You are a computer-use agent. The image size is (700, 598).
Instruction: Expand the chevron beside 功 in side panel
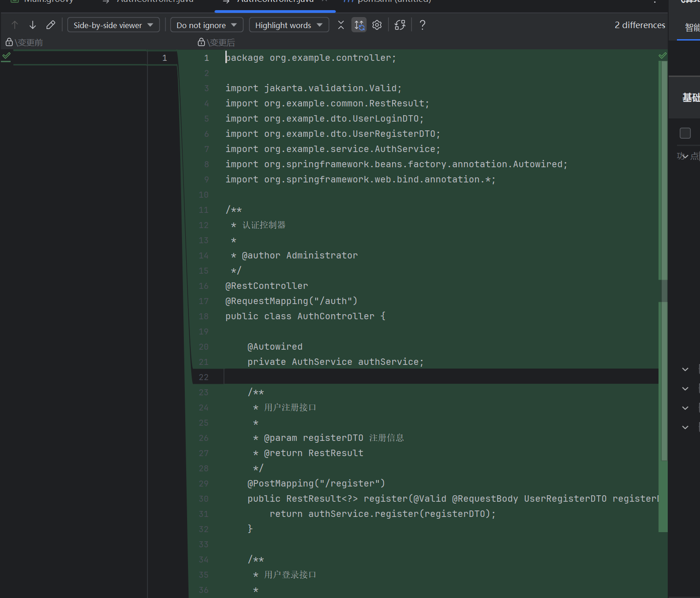(x=685, y=157)
